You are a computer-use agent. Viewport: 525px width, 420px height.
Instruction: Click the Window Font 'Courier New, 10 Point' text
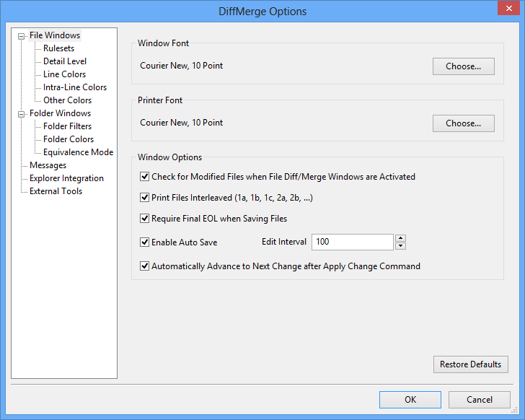click(x=182, y=66)
